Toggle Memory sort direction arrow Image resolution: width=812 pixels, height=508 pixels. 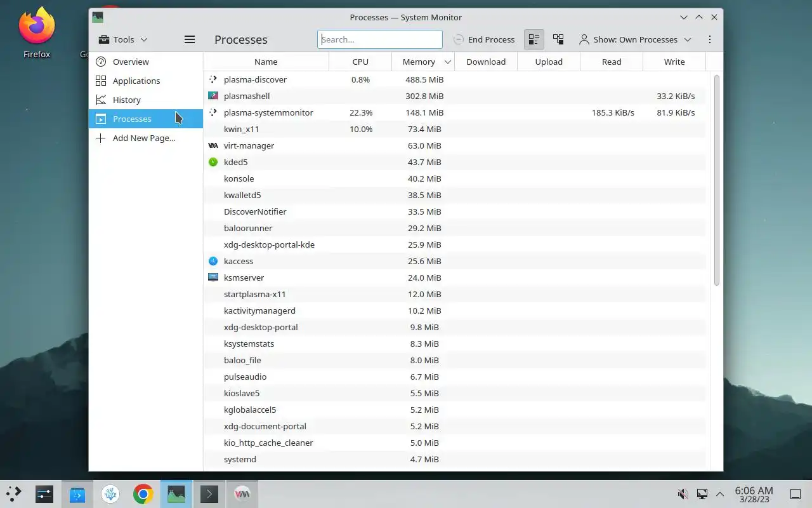pyautogui.click(x=447, y=62)
